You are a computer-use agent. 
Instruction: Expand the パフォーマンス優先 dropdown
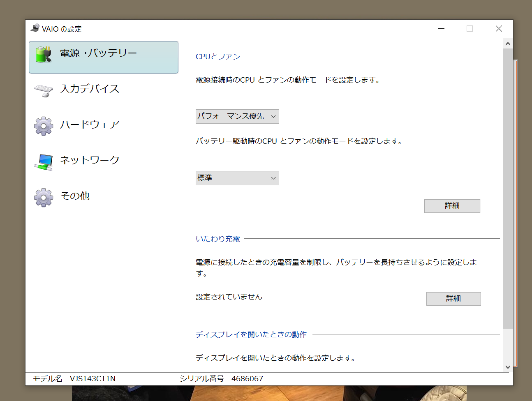click(x=237, y=116)
